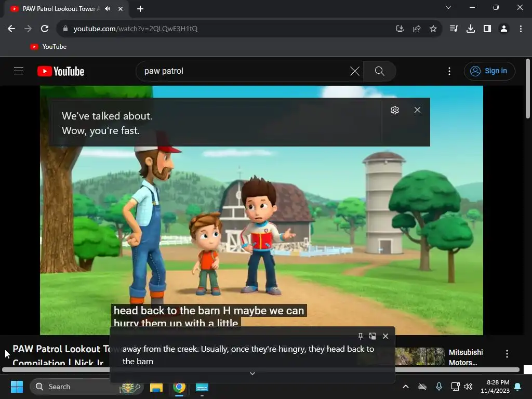The width and height of the screenshot is (532, 399).
Task: Open network settings from tray
Action: [455, 387]
